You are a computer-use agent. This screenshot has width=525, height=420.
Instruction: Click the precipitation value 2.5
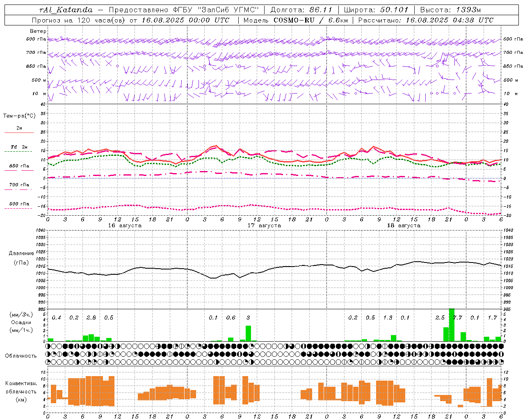click(440, 318)
